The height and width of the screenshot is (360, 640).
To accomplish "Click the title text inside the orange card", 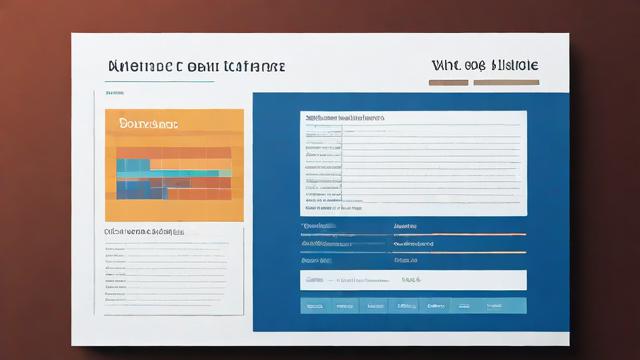I will [149, 123].
